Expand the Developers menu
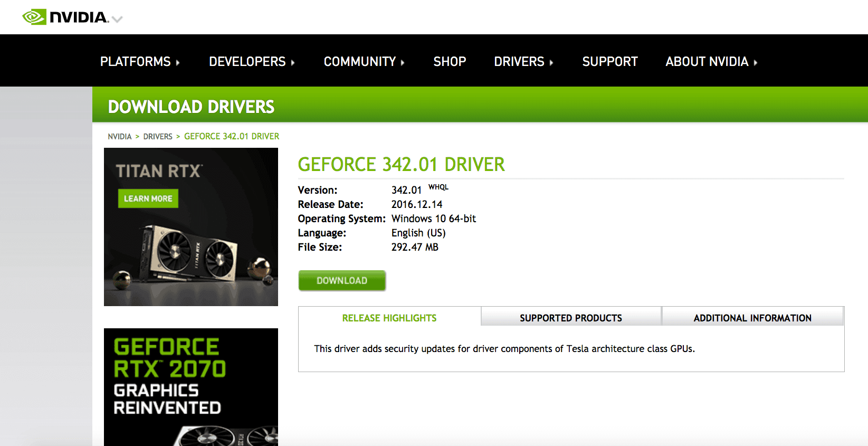This screenshot has width=868, height=446. coord(252,62)
